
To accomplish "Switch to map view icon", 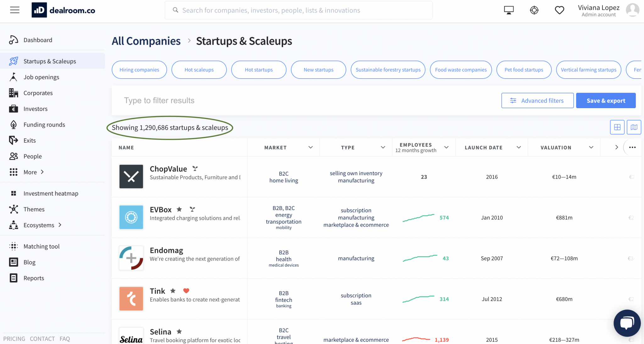I will click(634, 127).
